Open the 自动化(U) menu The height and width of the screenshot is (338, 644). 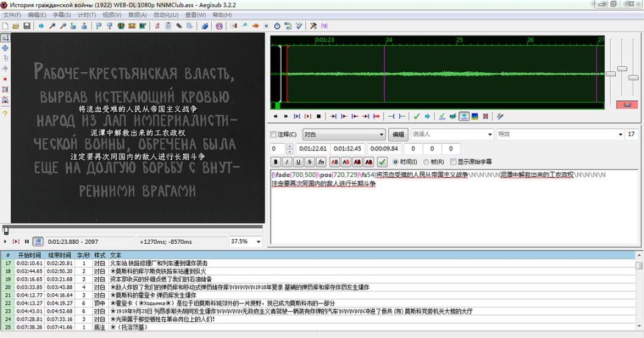pyautogui.click(x=166, y=15)
